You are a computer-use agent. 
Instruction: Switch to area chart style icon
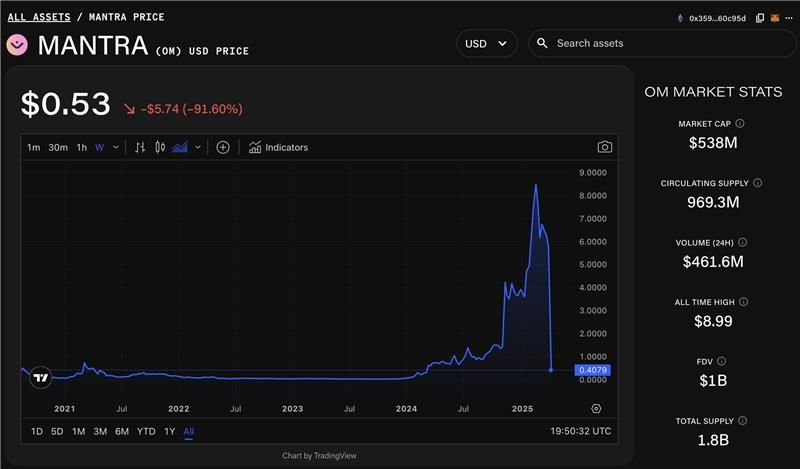(180, 147)
